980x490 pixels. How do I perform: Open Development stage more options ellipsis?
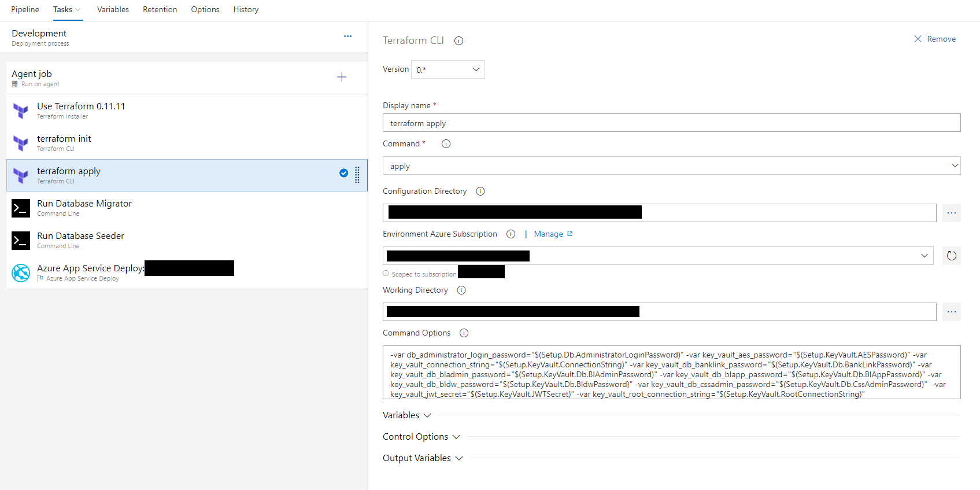pos(347,36)
